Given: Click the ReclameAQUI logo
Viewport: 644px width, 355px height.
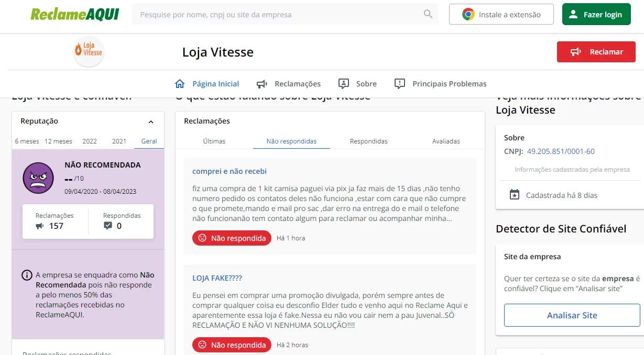Looking at the screenshot, I should point(74,14).
